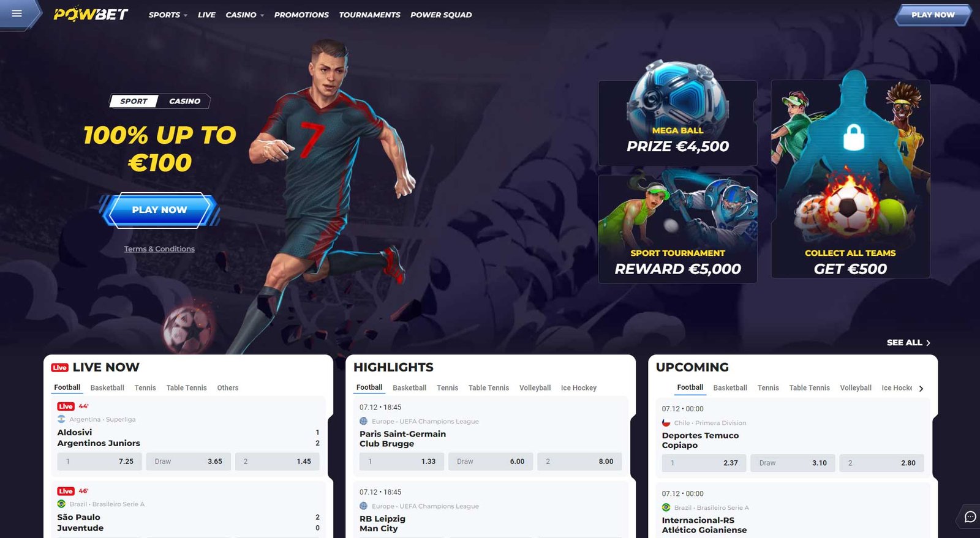Switch to Basketball tab under Highlights
The image size is (980, 538).
pos(409,388)
